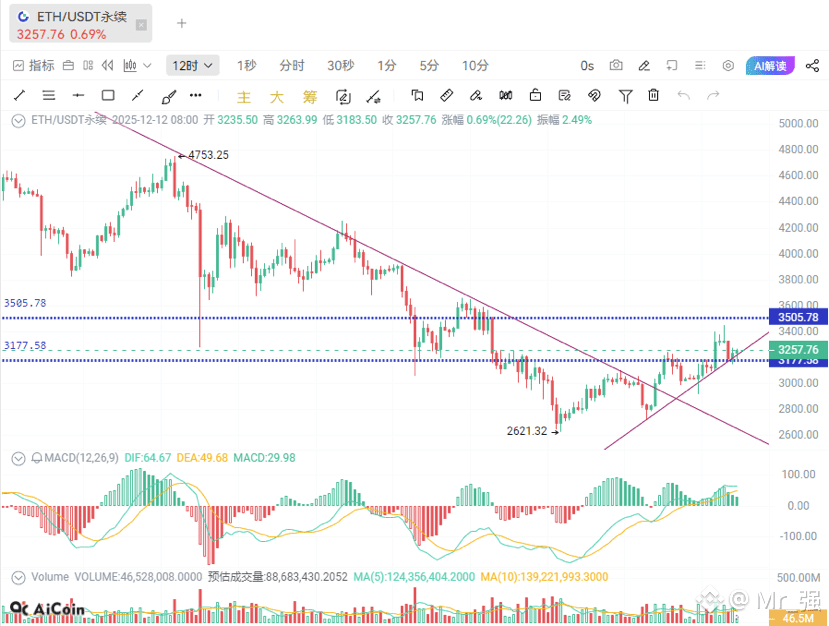This screenshot has height=626, width=829.
Task: Select the trend line drawing tool
Action: pyautogui.click(x=20, y=96)
